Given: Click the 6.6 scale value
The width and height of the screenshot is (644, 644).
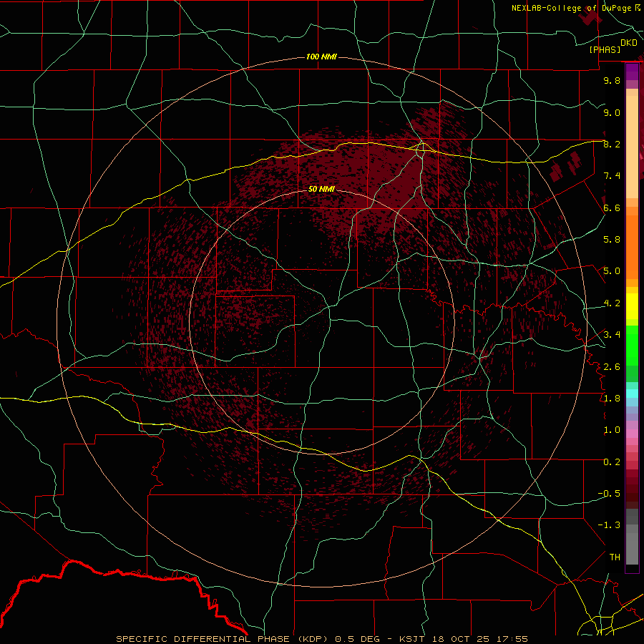Looking at the screenshot, I should pos(612,208).
